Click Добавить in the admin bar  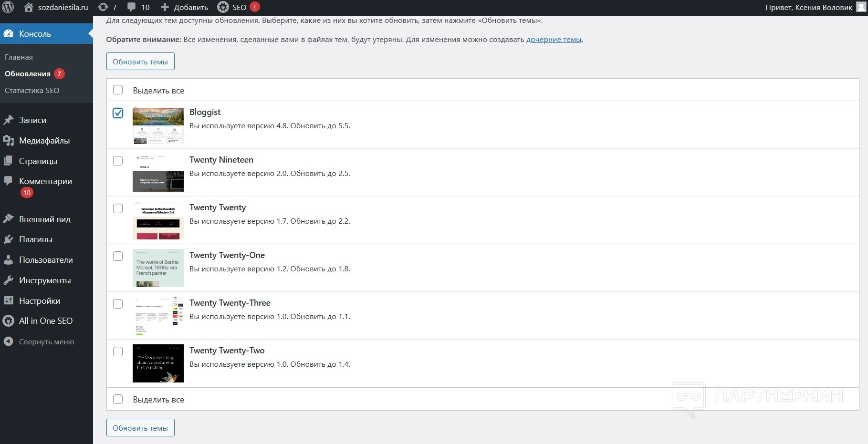(x=191, y=8)
